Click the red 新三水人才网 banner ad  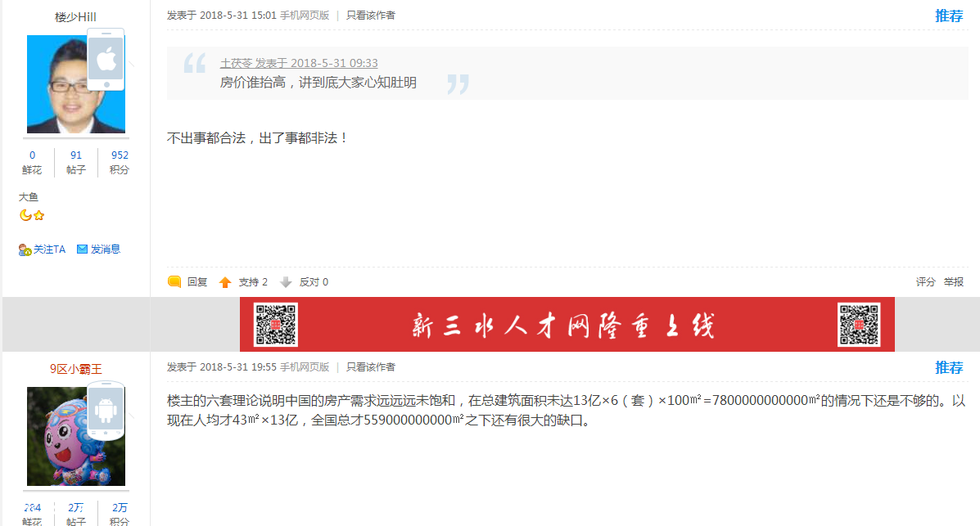tap(567, 325)
